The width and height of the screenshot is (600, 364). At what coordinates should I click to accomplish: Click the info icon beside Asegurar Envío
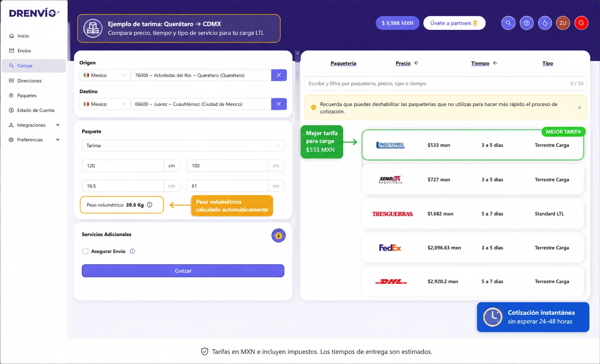coord(132,251)
